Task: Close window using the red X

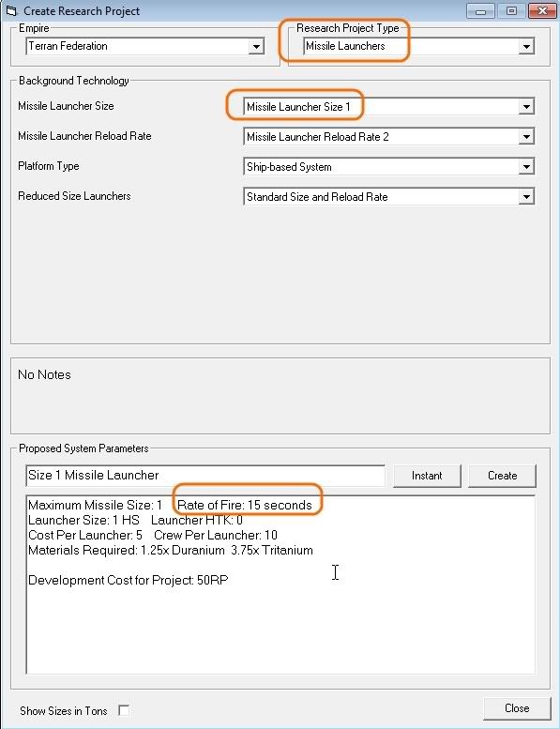Action: (x=542, y=11)
